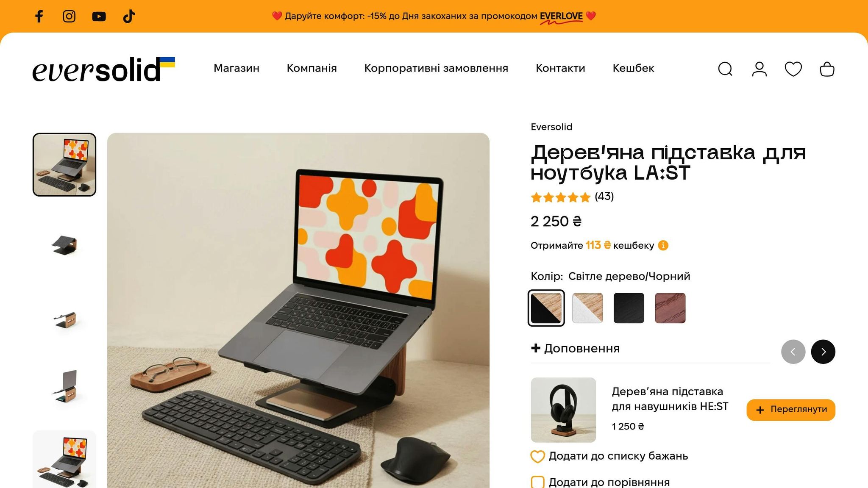This screenshot has width=868, height=488.
Task: Go to next add-on with right arrow
Action: (x=823, y=352)
